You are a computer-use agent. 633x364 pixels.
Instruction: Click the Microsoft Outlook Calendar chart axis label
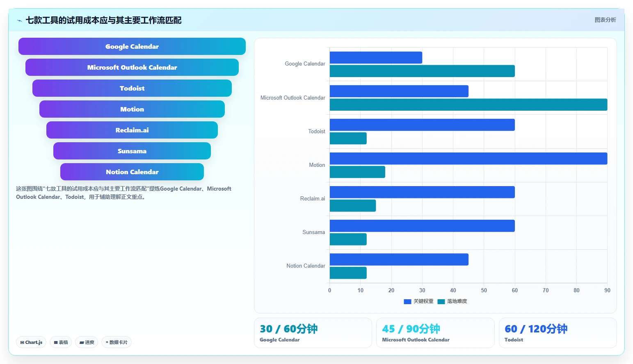pyautogui.click(x=293, y=98)
